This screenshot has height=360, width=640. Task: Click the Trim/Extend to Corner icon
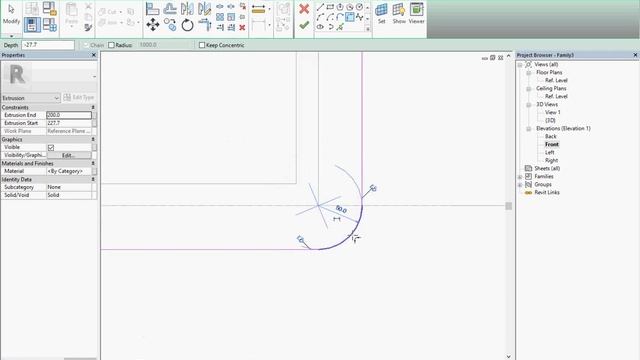point(204,25)
